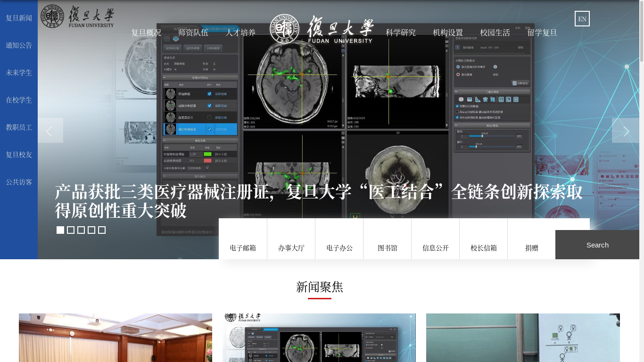The height and width of the screenshot is (362, 644).
Task: Open the 图书馆 quick link
Action: 388,239
